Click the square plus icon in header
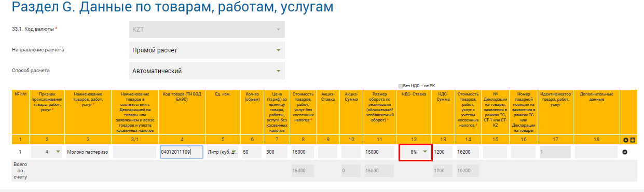The width and height of the screenshot is (644, 192). pos(632,141)
